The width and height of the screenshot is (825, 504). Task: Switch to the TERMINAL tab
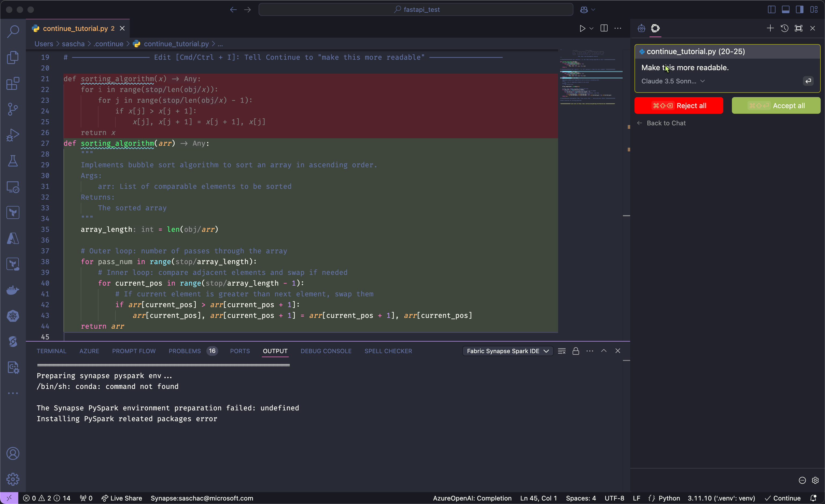(51, 351)
